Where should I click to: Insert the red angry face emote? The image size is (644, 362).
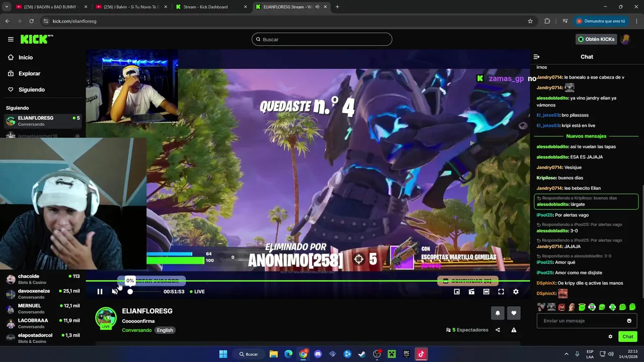coord(561,307)
